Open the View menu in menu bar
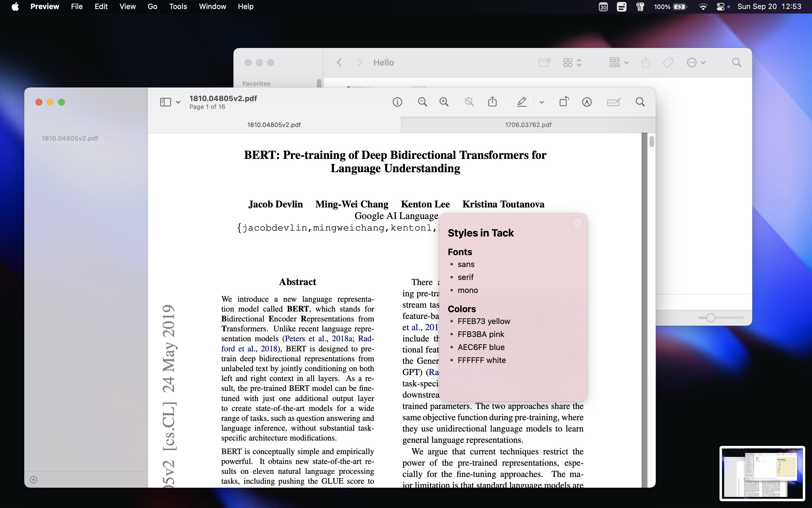This screenshot has width=812, height=508. [127, 7]
